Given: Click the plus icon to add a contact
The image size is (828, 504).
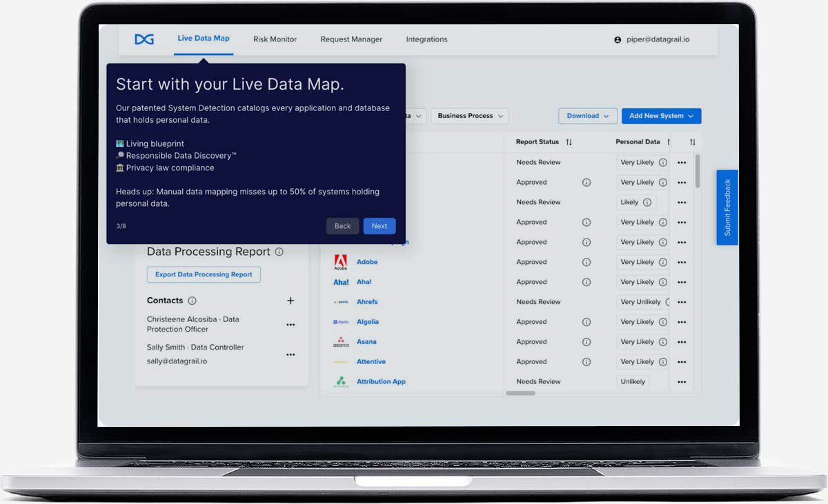Looking at the screenshot, I should point(290,301).
